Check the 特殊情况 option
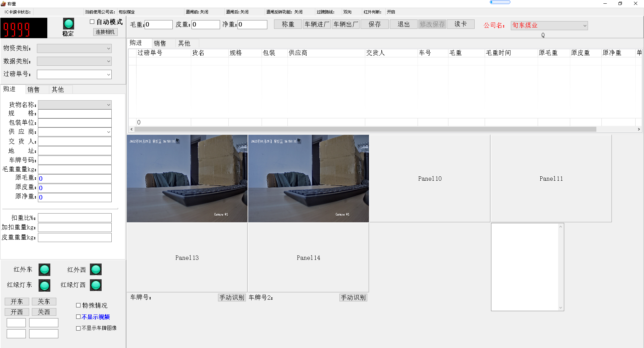 pos(78,305)
